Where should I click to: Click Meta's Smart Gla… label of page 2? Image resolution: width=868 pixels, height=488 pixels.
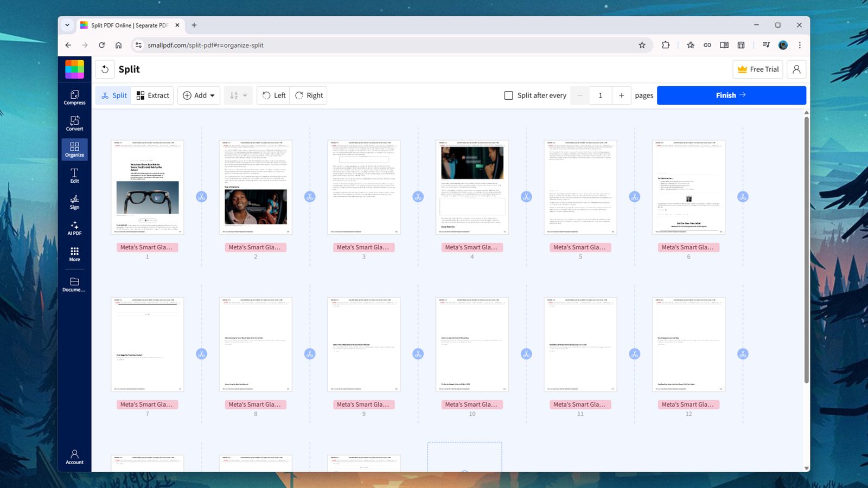click(x=255, y=247)
